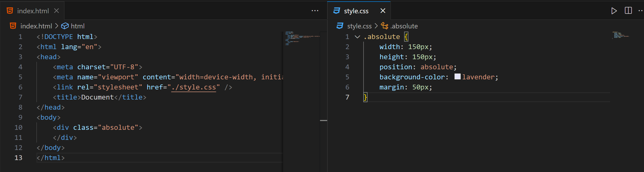644x172 pixels.
Task: Click the Run play icon
Action: pos(614,11)
